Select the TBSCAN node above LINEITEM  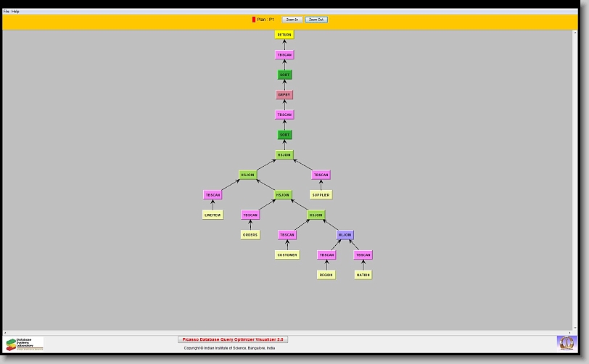[213, 195]
